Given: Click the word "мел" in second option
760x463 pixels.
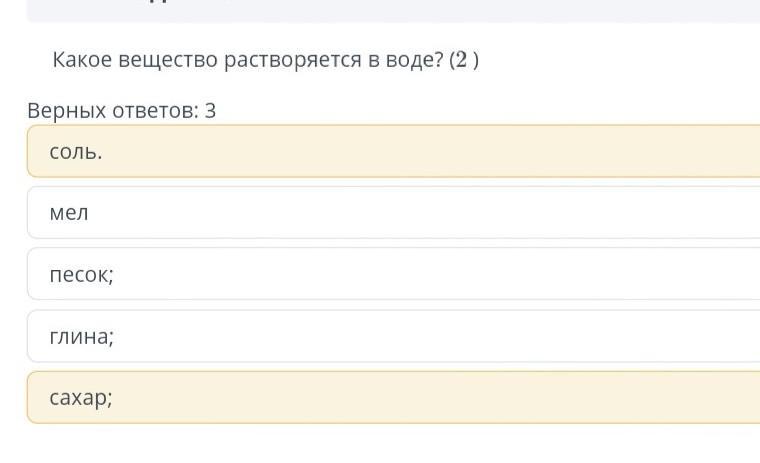Looking at the screenshot, I should [x=69, y=212].
